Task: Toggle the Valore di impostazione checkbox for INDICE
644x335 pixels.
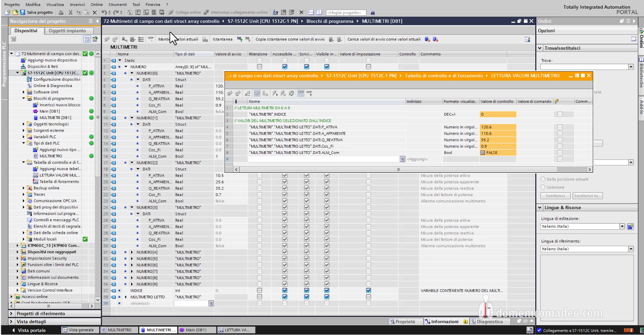Action: [x=368, y=291]
